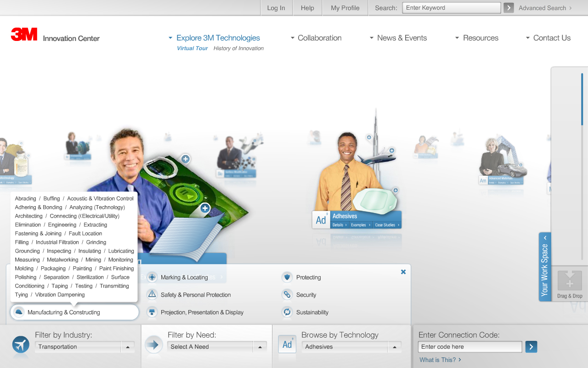Viewport: 588px width, 368px height.
Task: Open the News & Events menu
Action: (398, 38)
